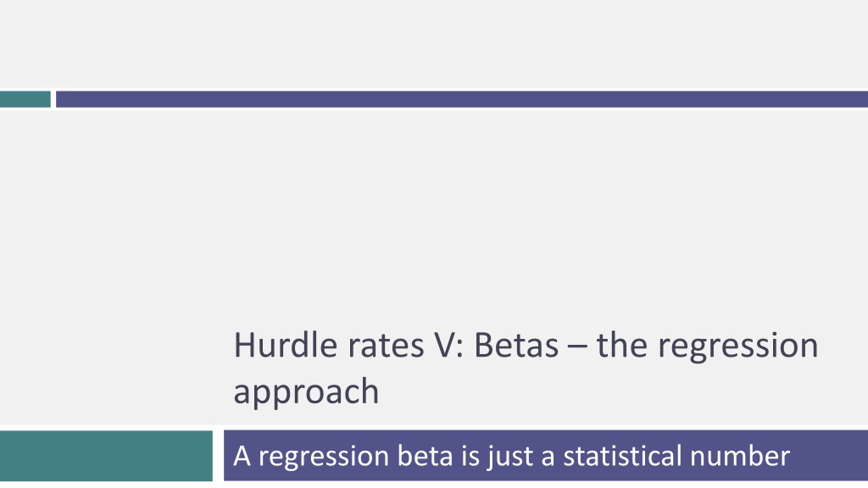This screenshot has height=488, width=868.
Task: Click the long purple bar near top
Action: click(462, 99)
